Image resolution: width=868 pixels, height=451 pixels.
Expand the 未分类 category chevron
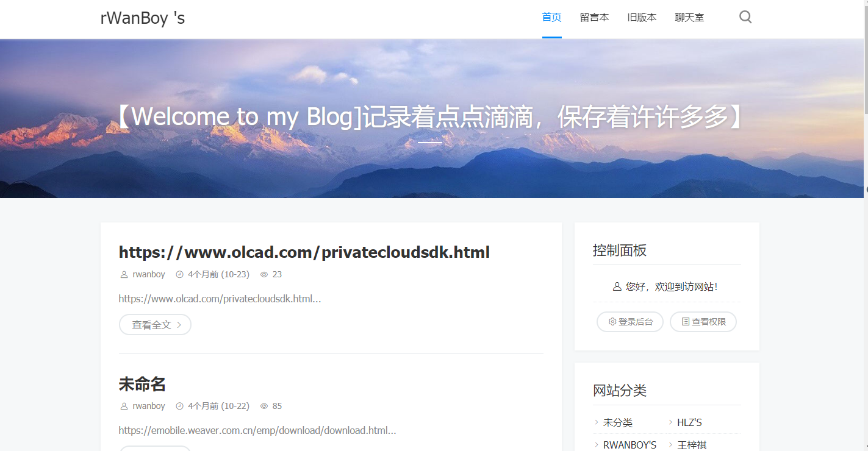596,422
